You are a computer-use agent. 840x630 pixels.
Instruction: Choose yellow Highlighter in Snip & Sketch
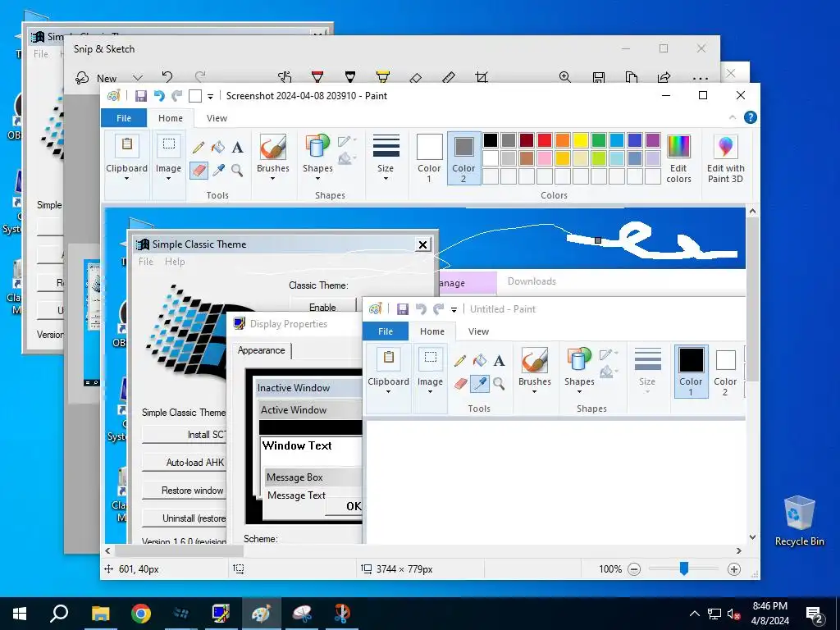(x=382, y=77)
